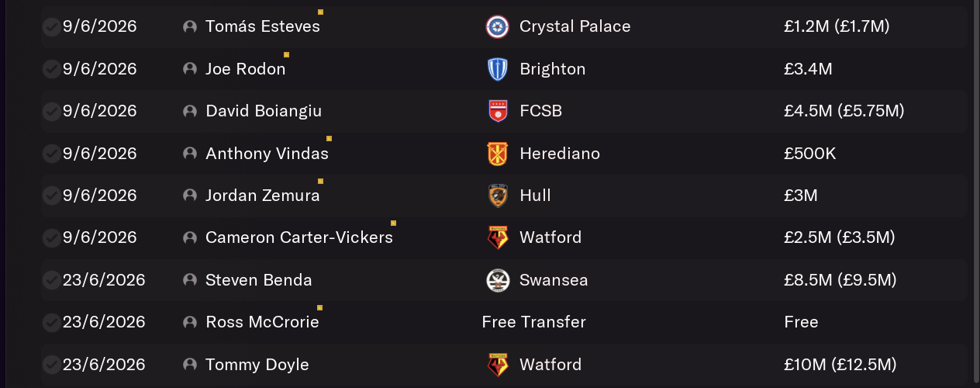This screenshot has width=980, height=388.
Task: Toggle the checkmark on Steven Benda row
Action: pos(51,280)
